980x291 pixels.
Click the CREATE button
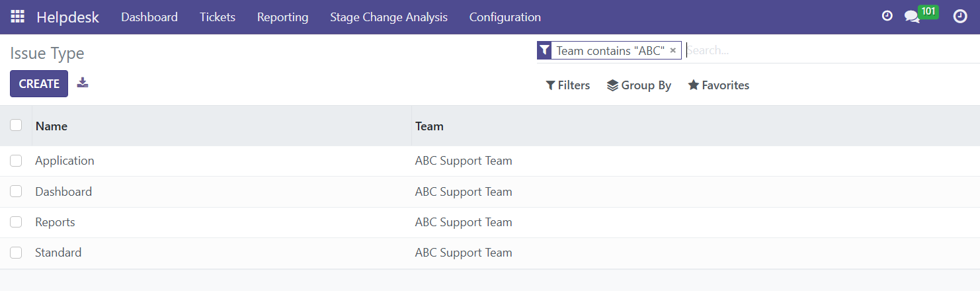pyautogui.click(x=39, y=84)
